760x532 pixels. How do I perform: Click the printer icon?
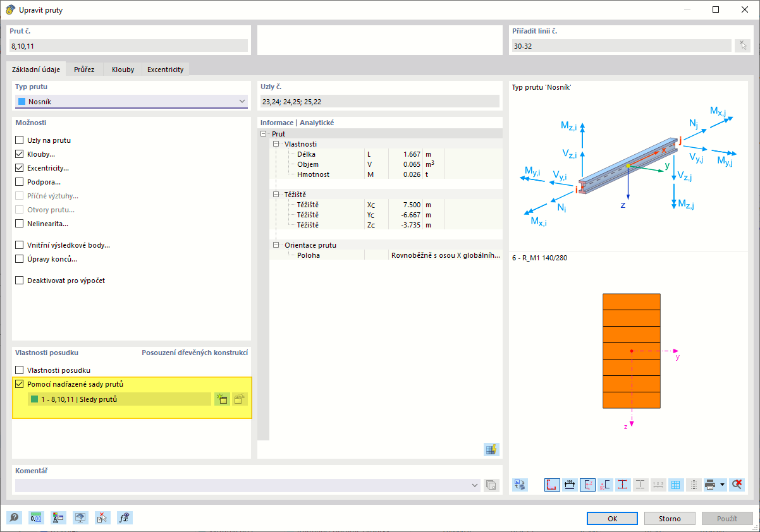click(x=711, y=485)
